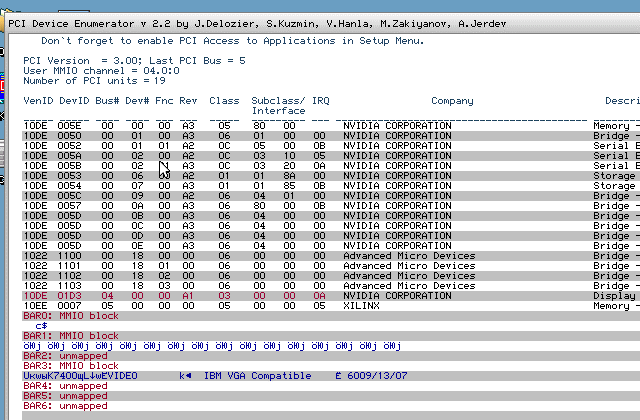
Task: Click the Company column header
Action: tap(452, 101)
